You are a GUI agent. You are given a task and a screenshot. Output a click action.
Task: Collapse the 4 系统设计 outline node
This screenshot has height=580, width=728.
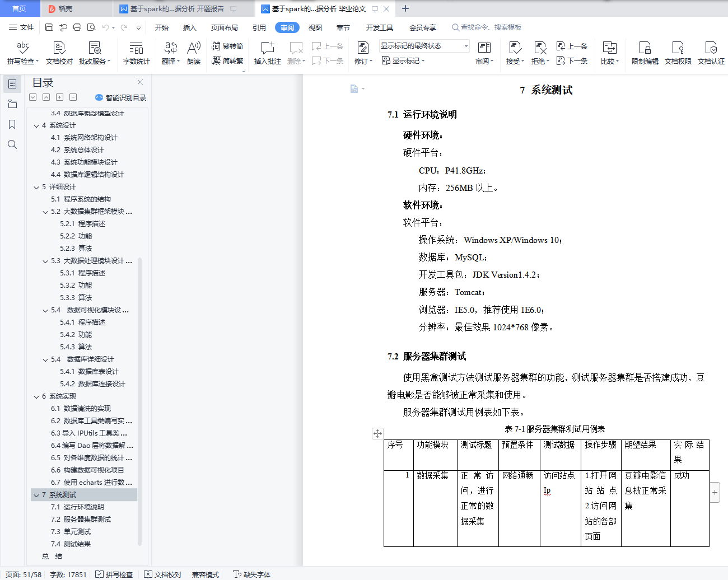coord(36,125)
